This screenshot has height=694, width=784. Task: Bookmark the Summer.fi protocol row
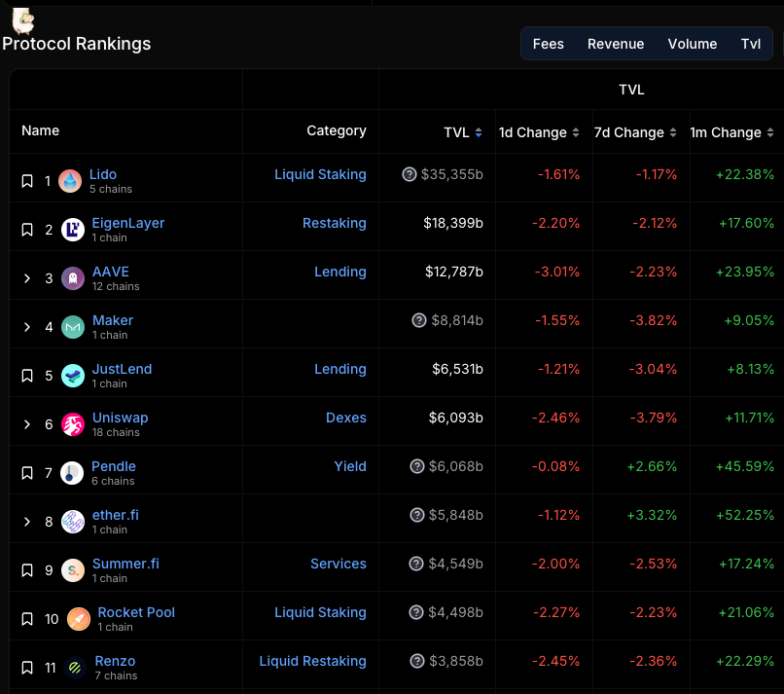pos(27,570)
